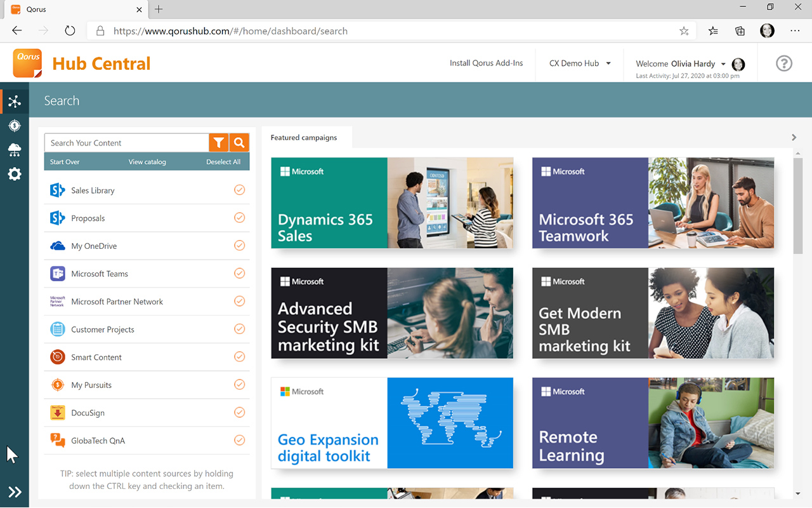Click in the Search Your Content field
Viewport: 812px width, 508px height.
coord(127,143)
